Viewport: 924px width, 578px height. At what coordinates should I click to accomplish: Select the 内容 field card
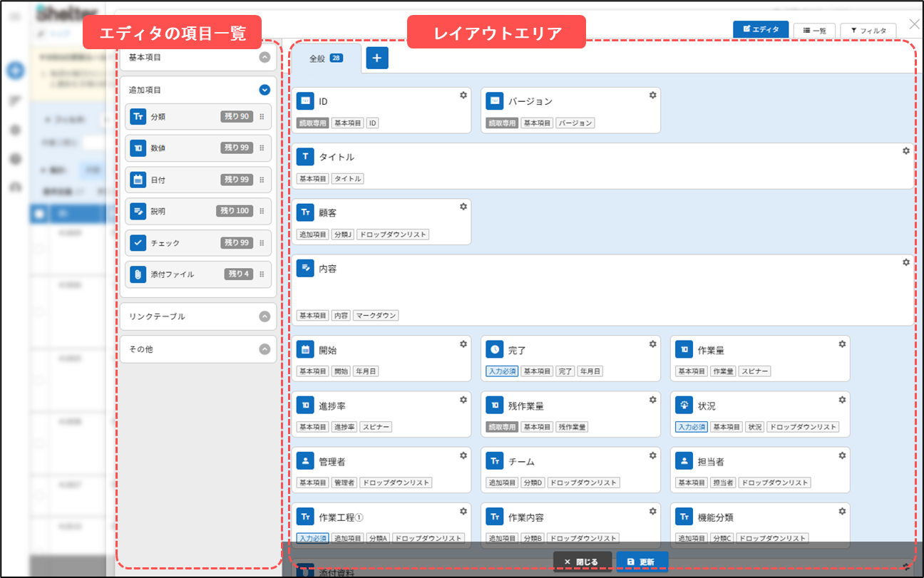[603, 290]
